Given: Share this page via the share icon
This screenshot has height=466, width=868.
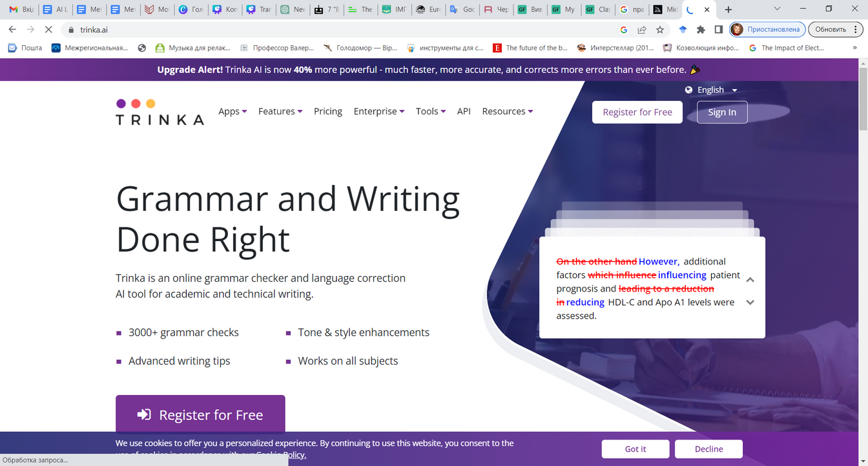Looking at the screenshot, I should 642,30.
